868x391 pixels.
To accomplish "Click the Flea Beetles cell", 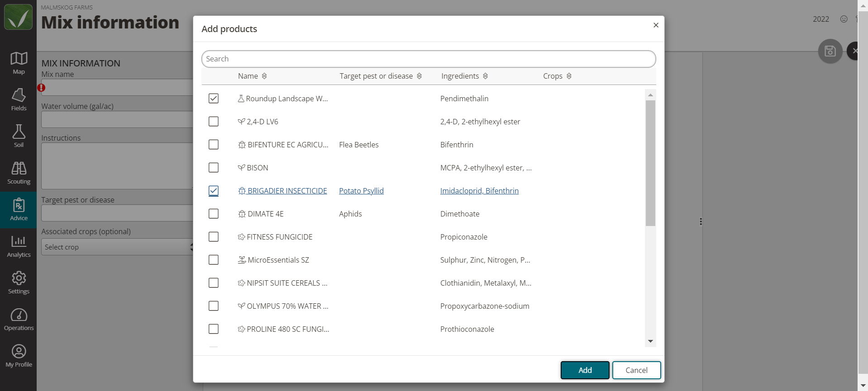I will pos(359,145).
